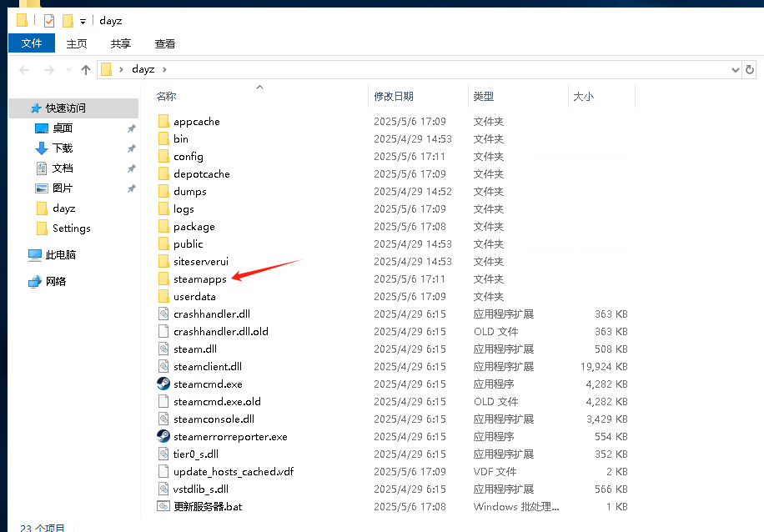Sort by the 类型 column header

point(484,97)
